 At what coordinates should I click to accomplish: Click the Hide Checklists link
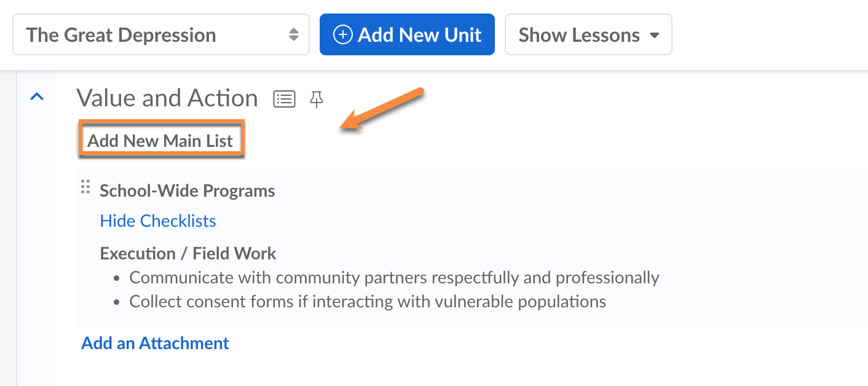point(158,221)
